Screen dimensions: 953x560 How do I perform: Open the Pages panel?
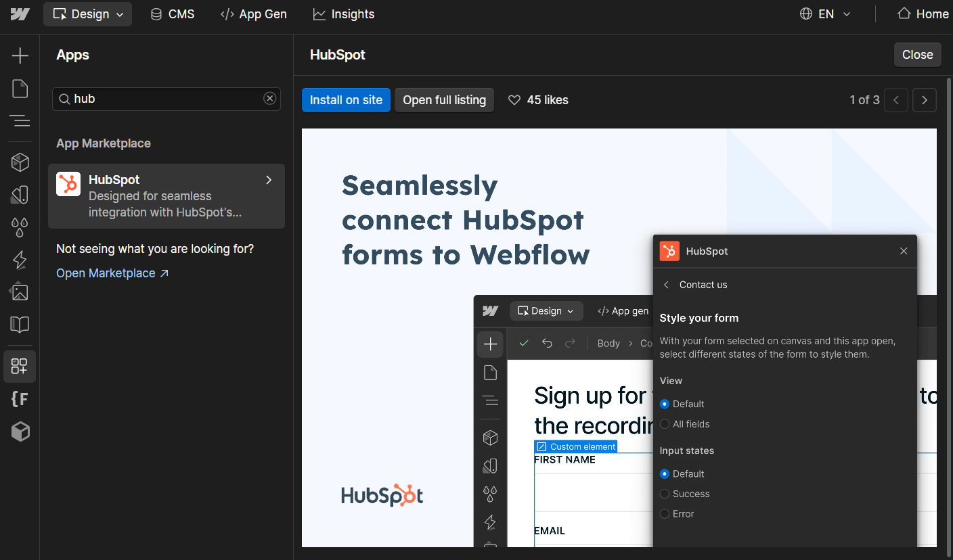(x=20, y=88)
